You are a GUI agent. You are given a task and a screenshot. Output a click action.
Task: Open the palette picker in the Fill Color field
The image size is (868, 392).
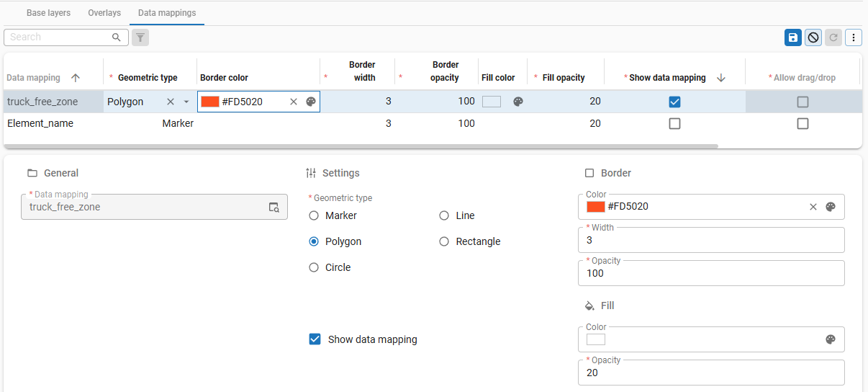pyautogui.click(x=831, y=339)
